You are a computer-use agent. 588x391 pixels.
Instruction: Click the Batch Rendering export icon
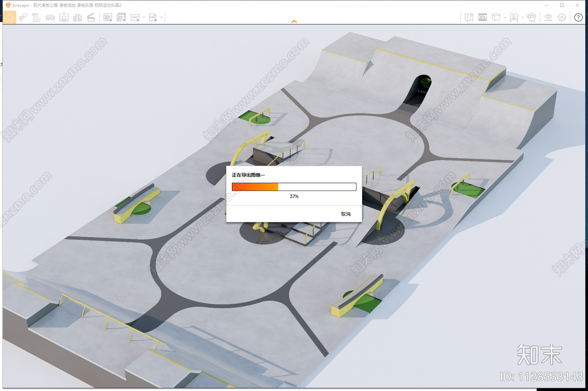121,17
